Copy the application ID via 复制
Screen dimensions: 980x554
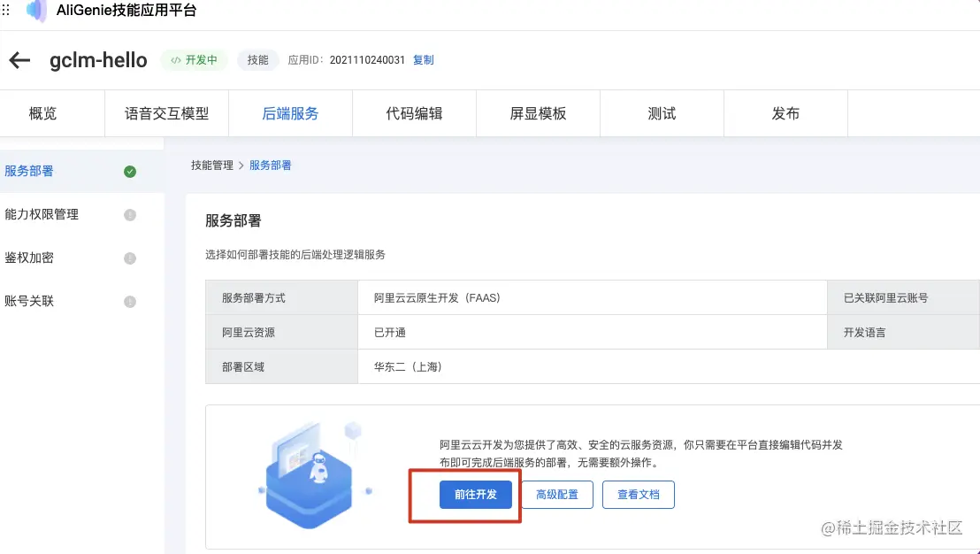pyautogui.click(x=423, y=60)
